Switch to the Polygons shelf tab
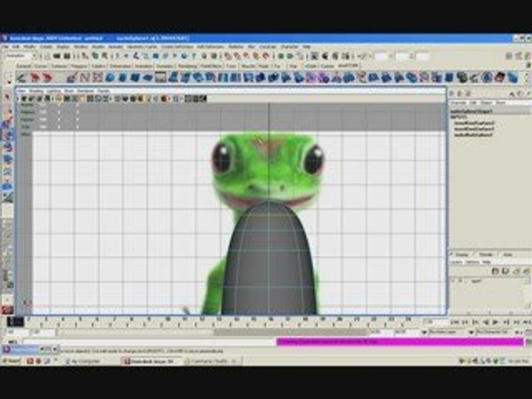The image size is (532, 399). 79,66
